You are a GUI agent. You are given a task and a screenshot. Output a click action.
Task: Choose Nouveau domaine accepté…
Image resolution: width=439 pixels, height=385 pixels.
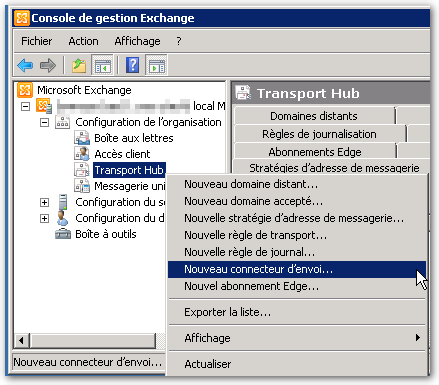(x=297, y=201)
